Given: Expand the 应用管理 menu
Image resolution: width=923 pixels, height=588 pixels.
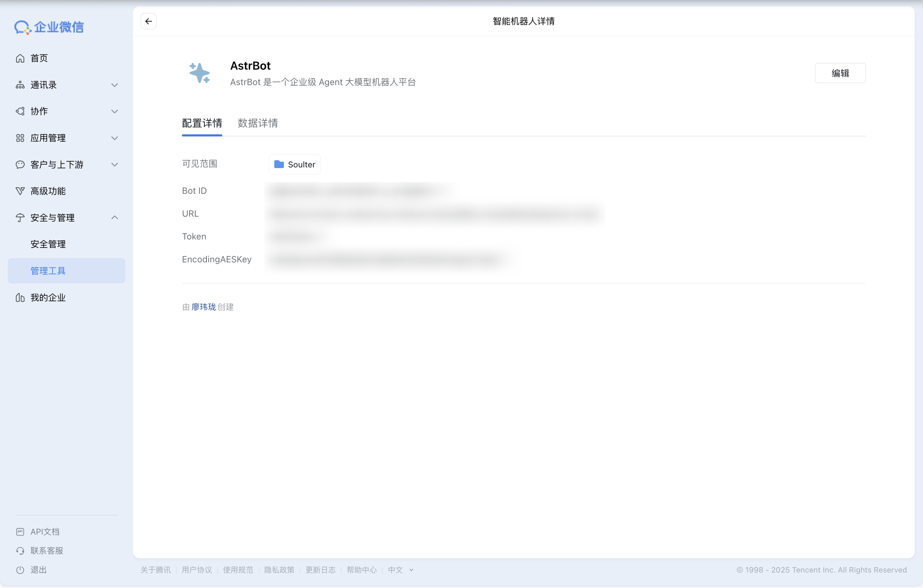Looking at the screenshot, I should (114, 138).
